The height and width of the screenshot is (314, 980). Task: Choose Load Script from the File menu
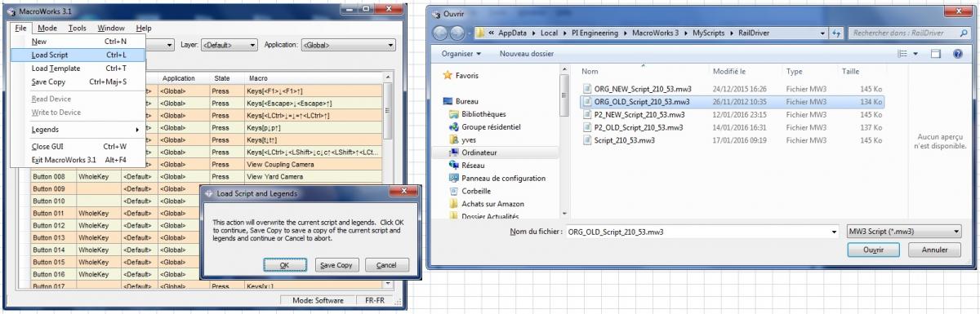[x=78, y=55]
